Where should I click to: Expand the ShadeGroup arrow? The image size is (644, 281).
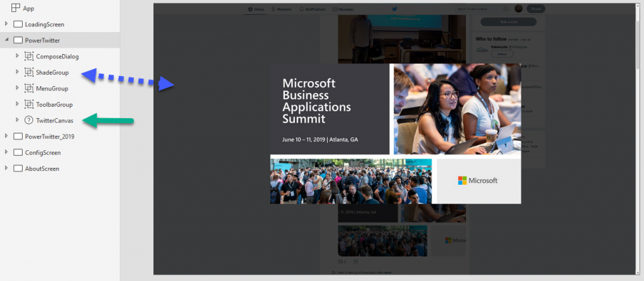click(x=18, y=72)
